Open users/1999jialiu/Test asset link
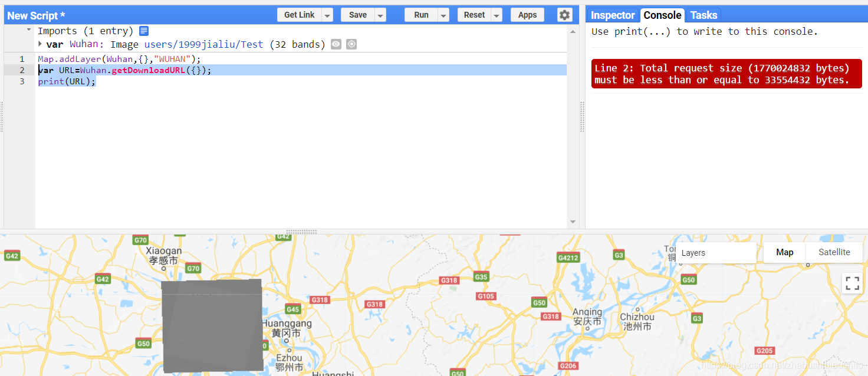This screenshot has height=376, width=868. (203, 44)
